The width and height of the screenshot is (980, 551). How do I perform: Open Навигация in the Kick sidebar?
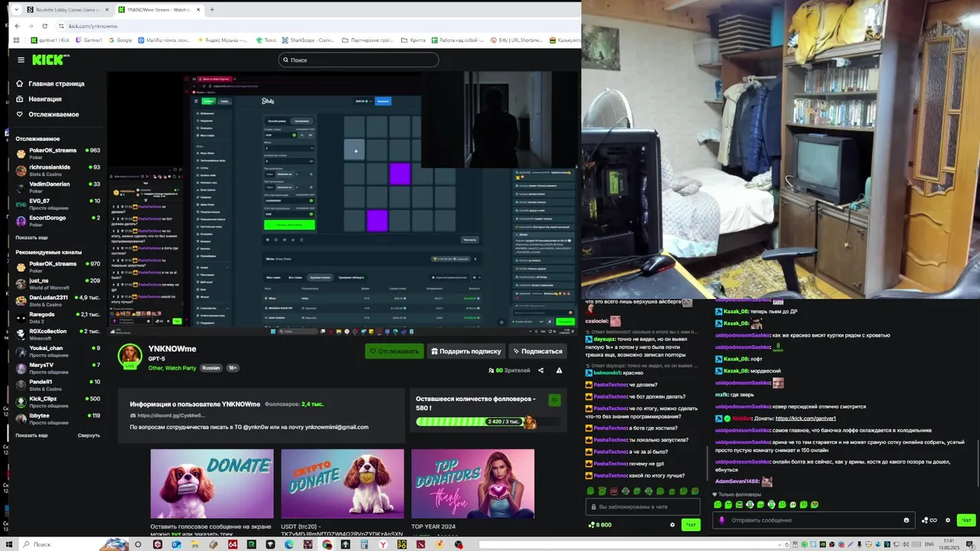(x=40, y=99)
